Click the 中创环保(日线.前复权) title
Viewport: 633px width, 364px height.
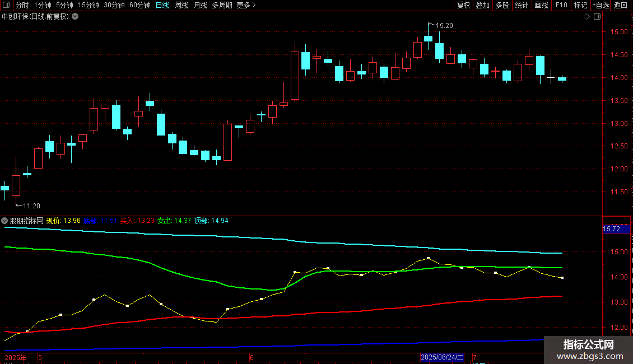pyautogui.click(x=35, y=17)
